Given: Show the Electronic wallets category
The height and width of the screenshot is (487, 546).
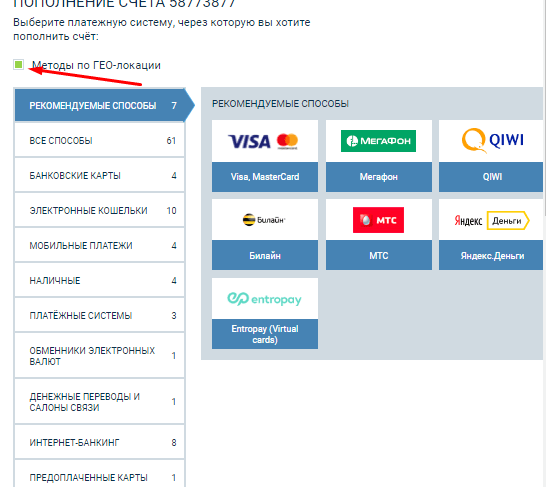Looking at the screenshot, I should tap(100, 211).
